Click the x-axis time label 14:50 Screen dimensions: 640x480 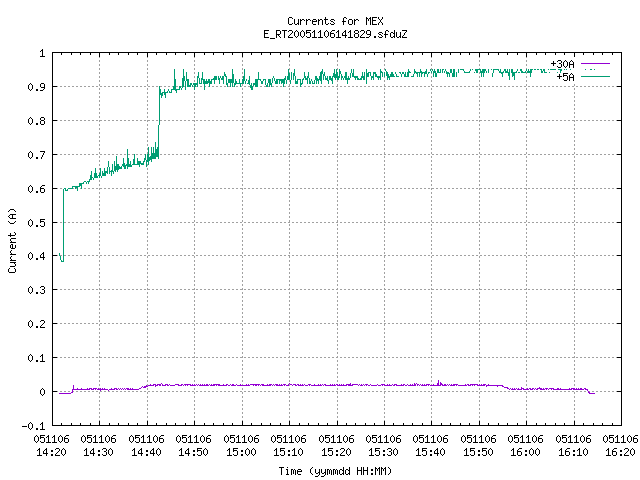point(194,452)
